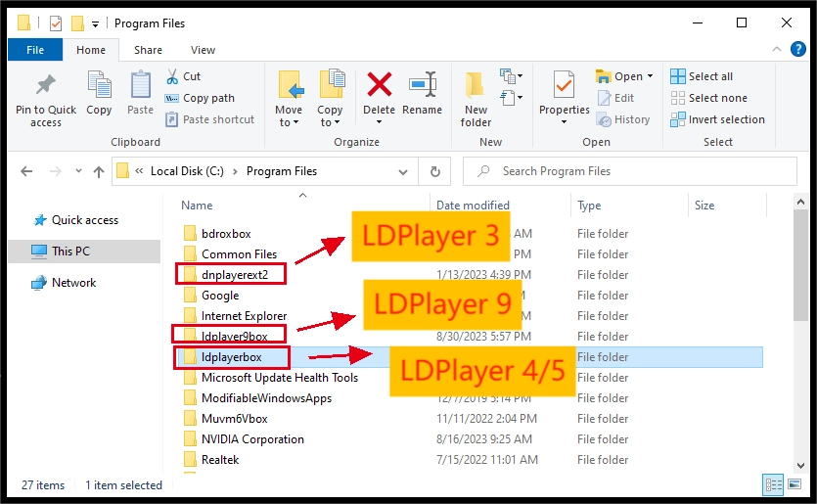Click the Edit command icon
The width and height of the screenshot is (817, 504).
(x=604, y=98)
